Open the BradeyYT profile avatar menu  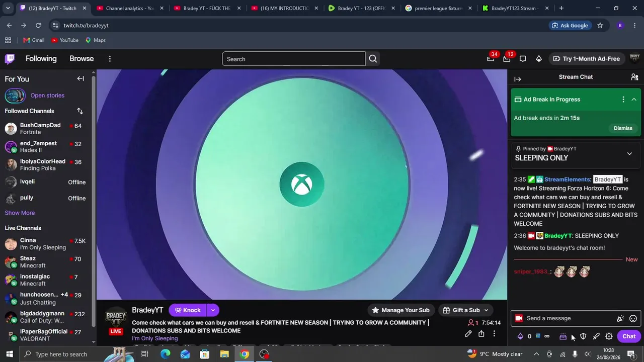point(634,59)
